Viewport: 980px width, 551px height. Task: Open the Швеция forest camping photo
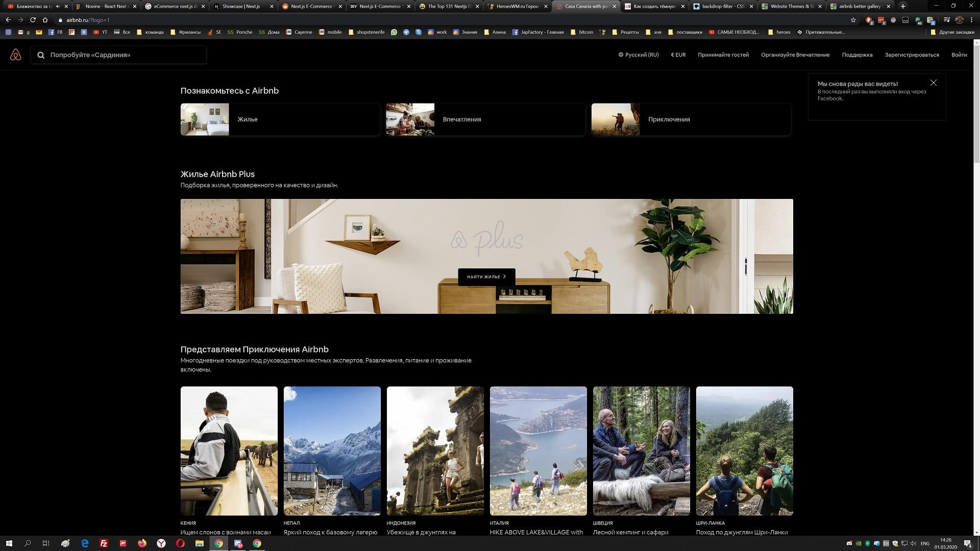pyautogui.click(x=642, y=451)
